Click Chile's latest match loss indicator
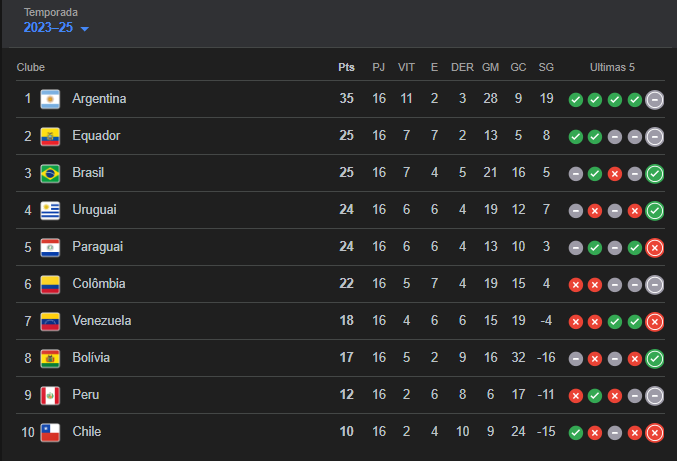 [x=655, y=433]
